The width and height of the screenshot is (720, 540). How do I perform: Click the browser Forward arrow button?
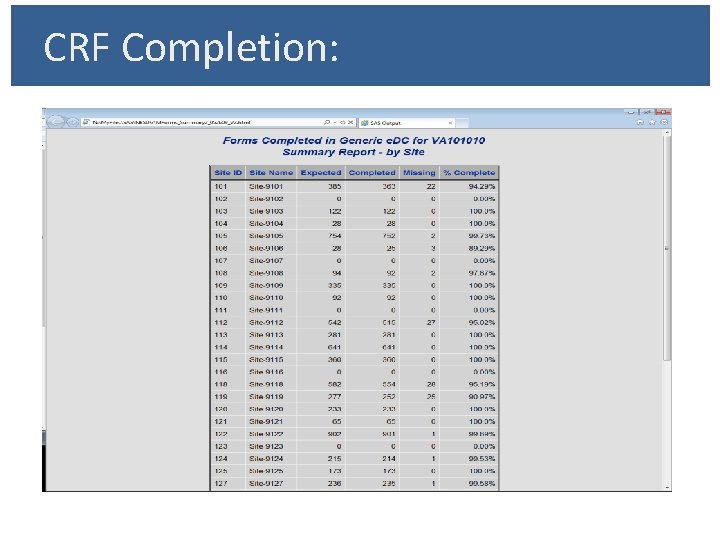tap(72, 122)
